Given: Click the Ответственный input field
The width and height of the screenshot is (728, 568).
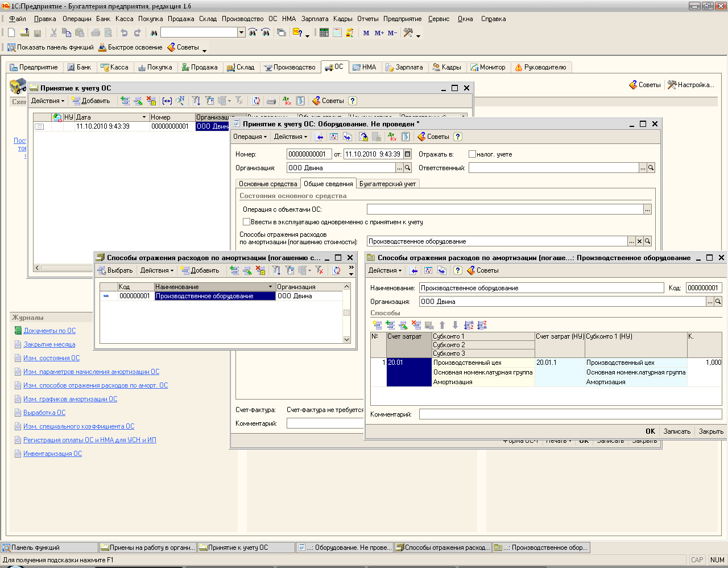Looking at the screenshot, I should (554, 168).
